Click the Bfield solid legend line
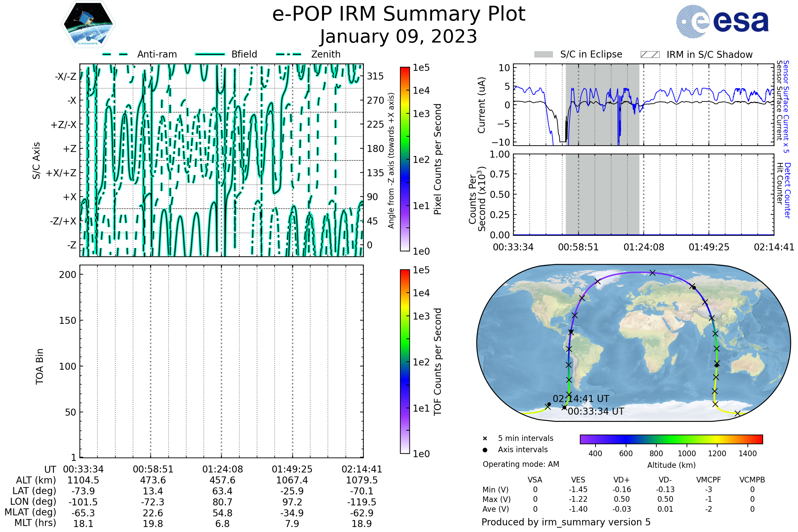 (210, 54)
